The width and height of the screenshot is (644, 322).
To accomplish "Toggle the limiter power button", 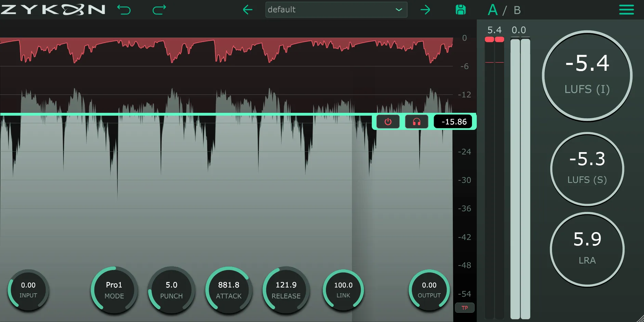I will coord(388,121).
